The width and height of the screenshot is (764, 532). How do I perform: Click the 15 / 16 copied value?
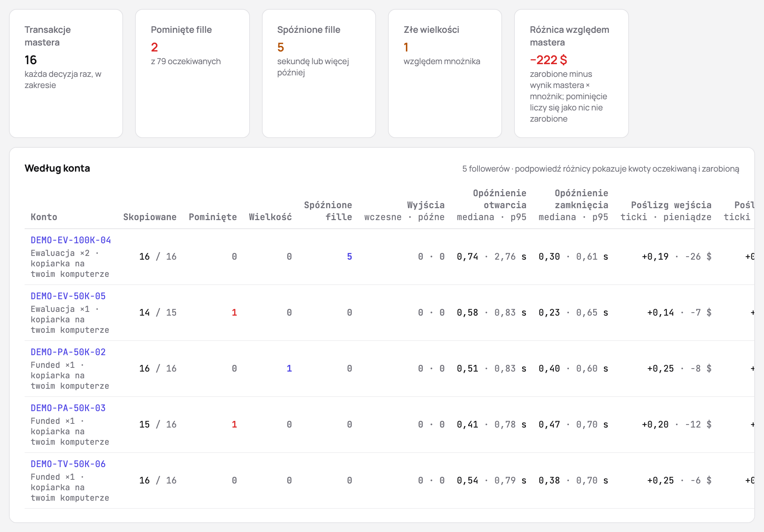click(158, 425)
